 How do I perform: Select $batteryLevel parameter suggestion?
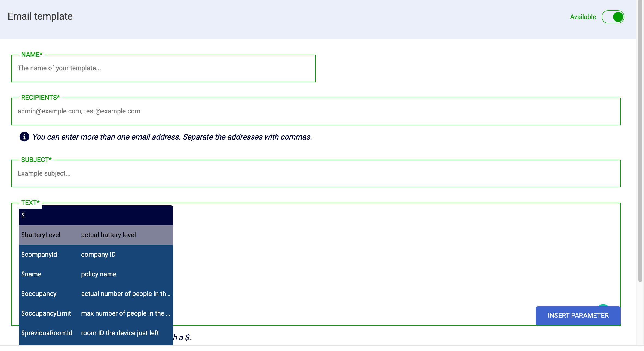click(x=96, y=235)
